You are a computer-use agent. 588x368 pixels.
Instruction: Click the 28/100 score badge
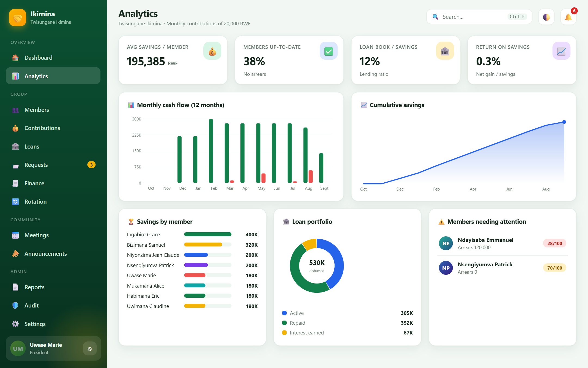point(555,243)
